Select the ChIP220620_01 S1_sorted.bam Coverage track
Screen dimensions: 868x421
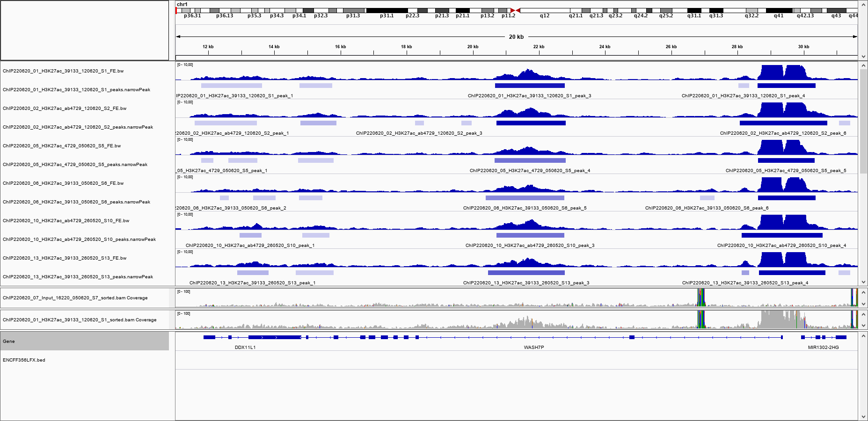tap(80, 320)
